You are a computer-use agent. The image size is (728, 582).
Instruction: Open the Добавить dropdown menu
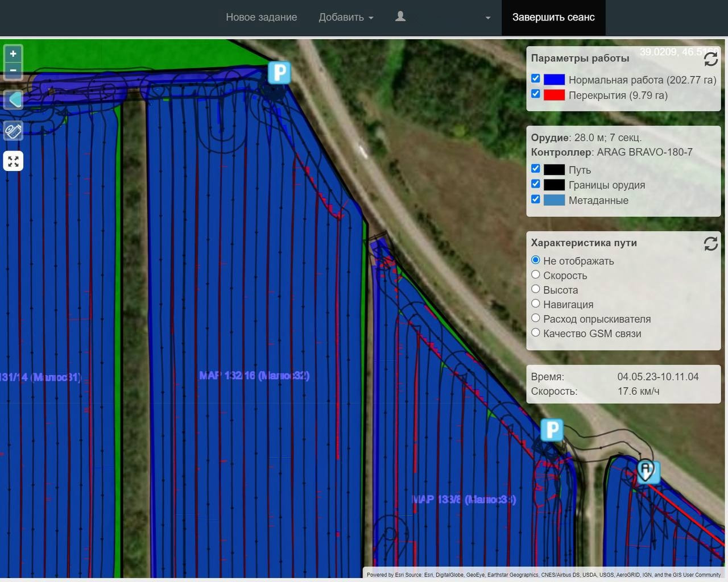point(346,17)
